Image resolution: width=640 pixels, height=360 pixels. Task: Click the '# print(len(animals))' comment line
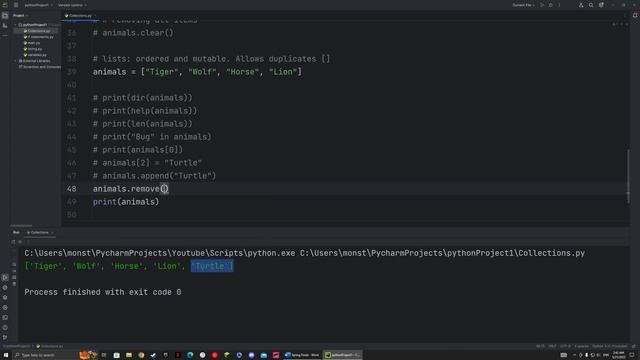tap(142, 124)
